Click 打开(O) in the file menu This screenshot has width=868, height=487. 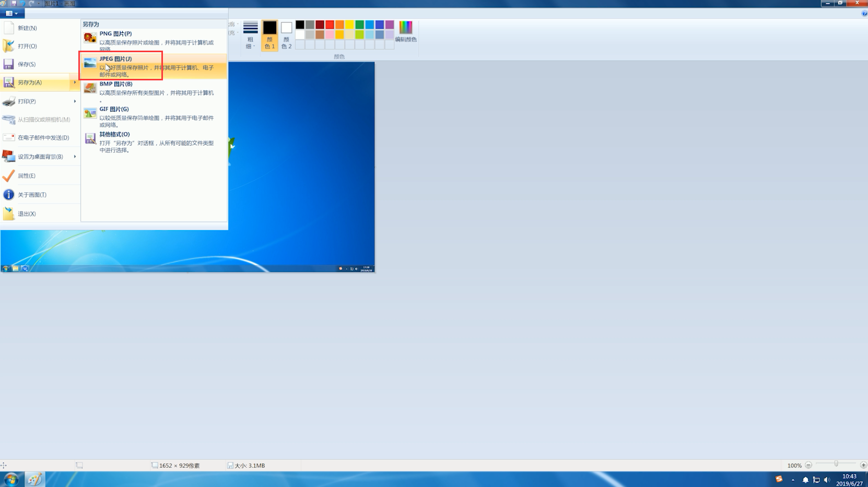[40, 46]
